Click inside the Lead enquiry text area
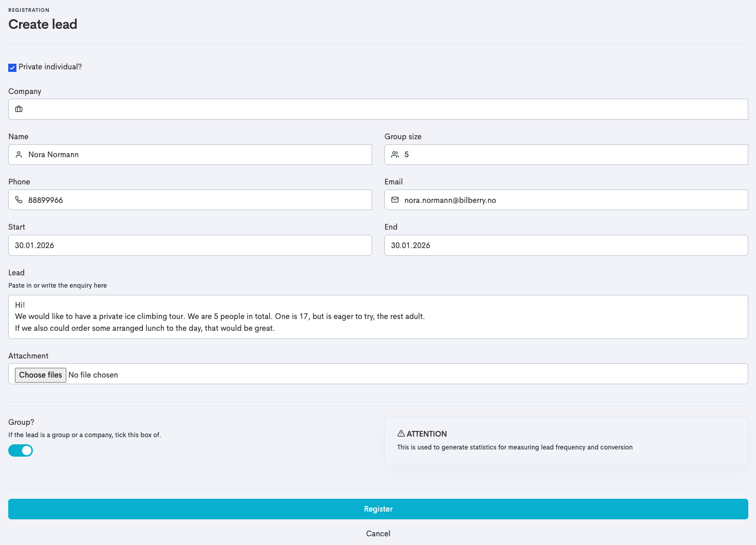The image size is (756, 545). pos(378,317)
